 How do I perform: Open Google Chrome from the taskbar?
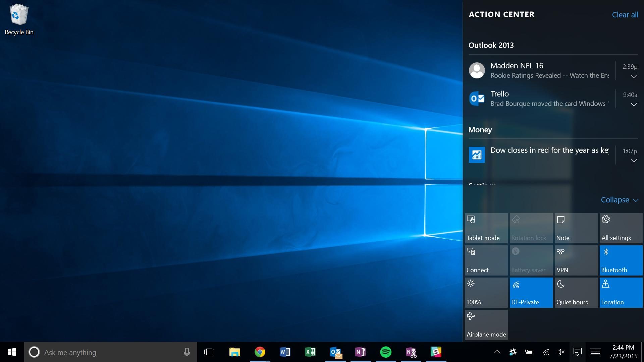click(260, 352)
